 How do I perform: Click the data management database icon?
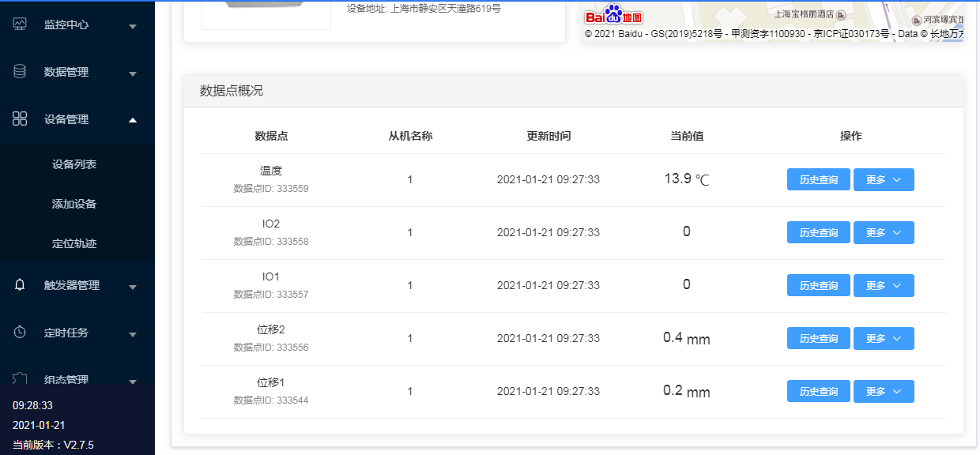click(x=21, y=72)
